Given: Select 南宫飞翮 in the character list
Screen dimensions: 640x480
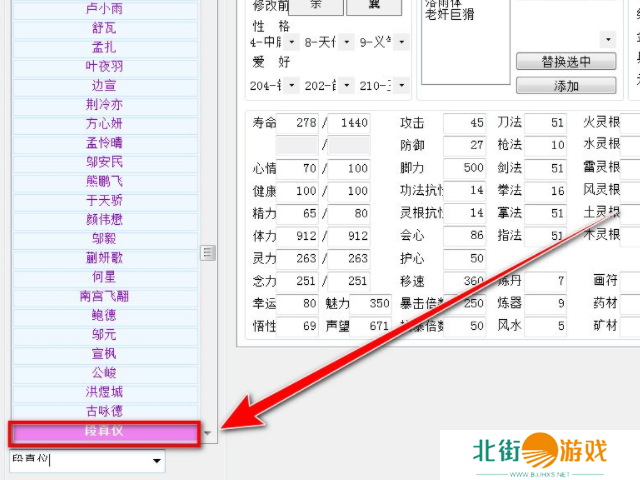Looking at the screenshot, I should pyautogui.click(x=104, y=296).
